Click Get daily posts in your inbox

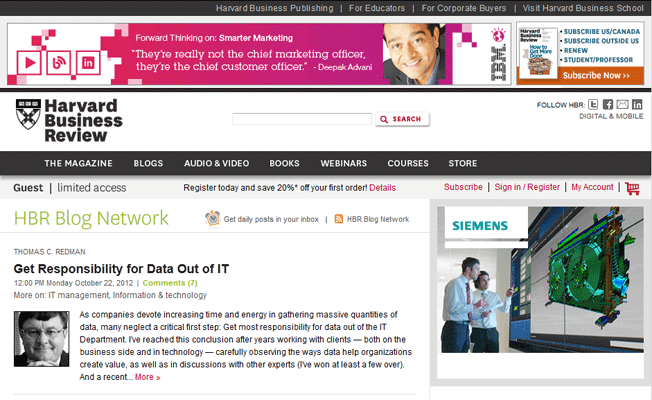[x=271, y=219]
